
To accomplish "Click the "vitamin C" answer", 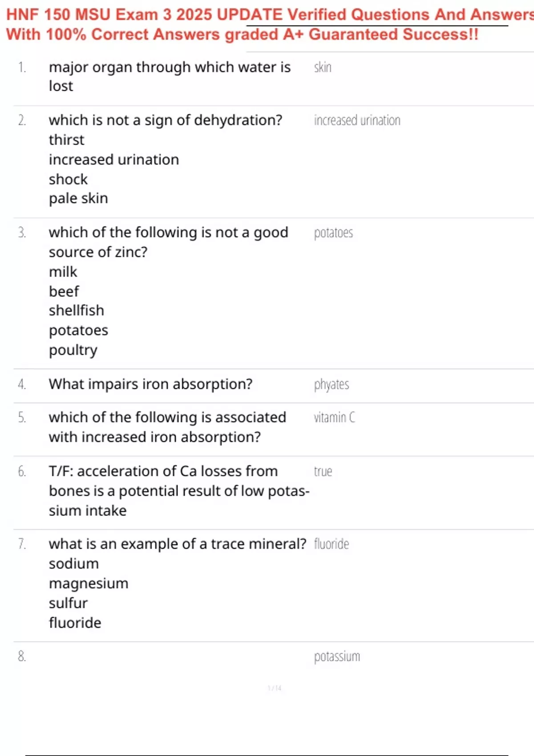I will [x=334, y=418].
